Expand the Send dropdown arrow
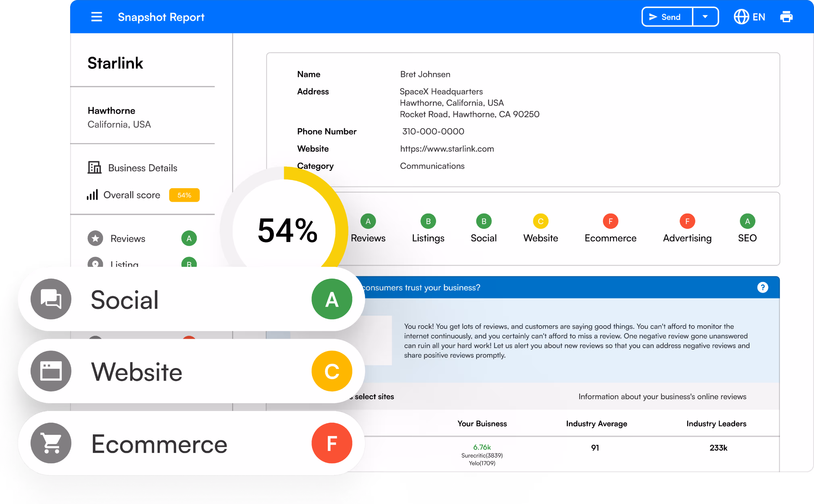Image resolution: width=814 pixels, height=504 pixels. click(x=705, y=17)
